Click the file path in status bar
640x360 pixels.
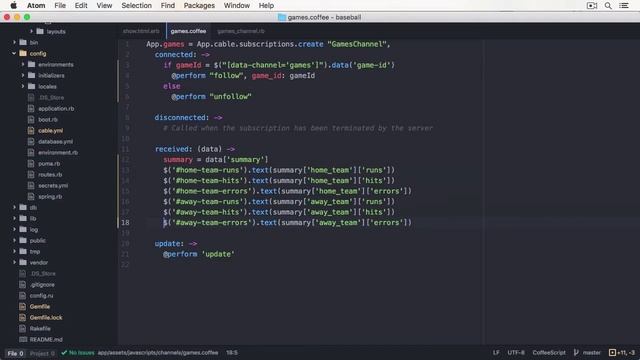(158, 352)
